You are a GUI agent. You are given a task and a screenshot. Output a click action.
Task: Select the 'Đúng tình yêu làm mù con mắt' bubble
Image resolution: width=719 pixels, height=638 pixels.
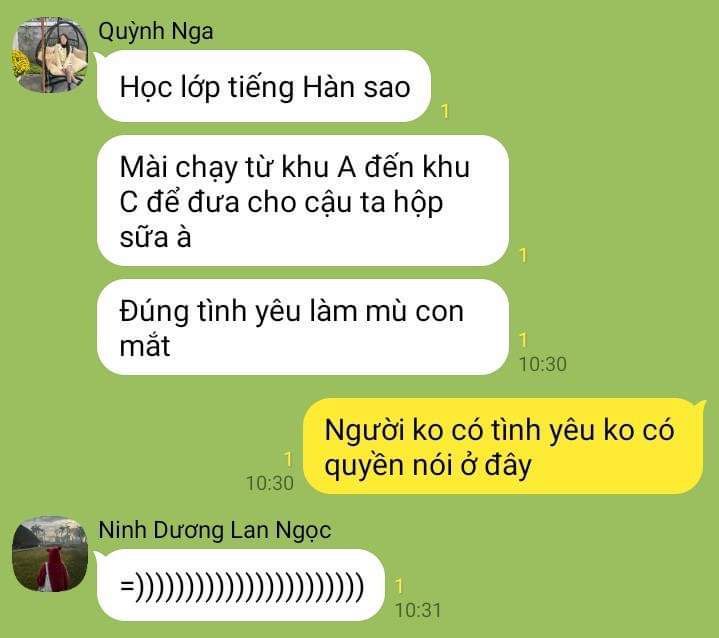tap(303, 327)
